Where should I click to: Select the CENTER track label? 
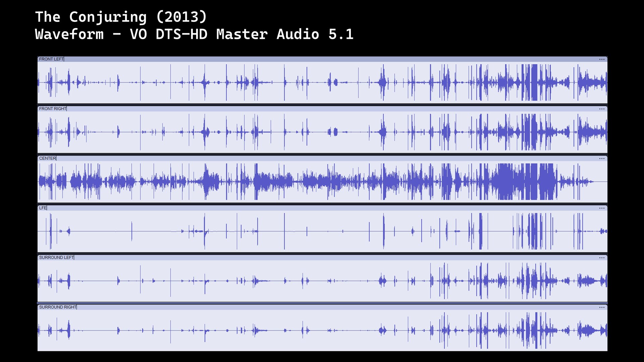pyautogui.click(x=48, y=158)
